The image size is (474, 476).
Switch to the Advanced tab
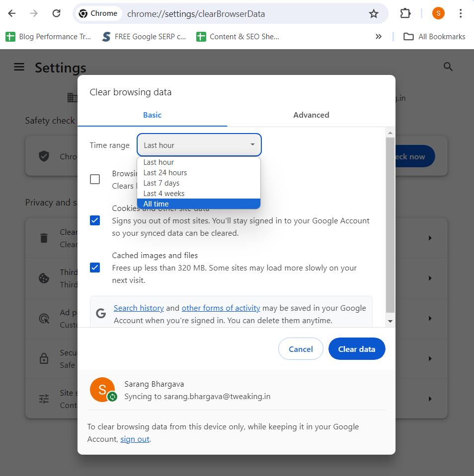(x=311, y=115)
